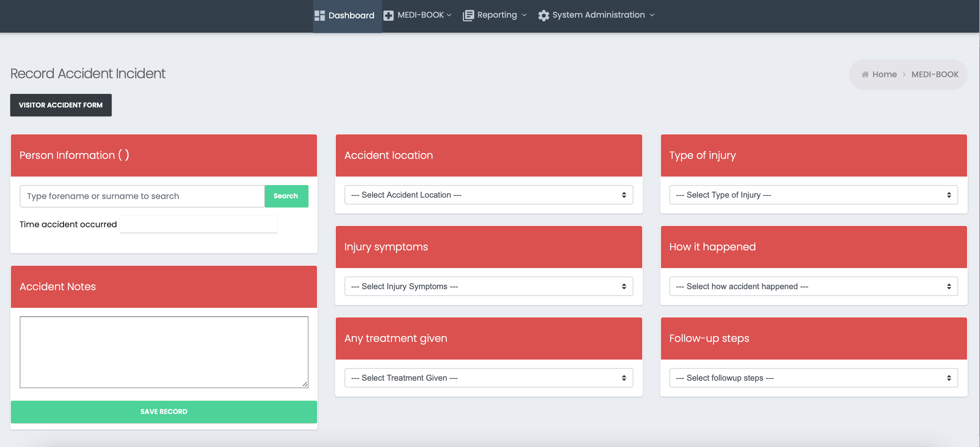Click the Home breadcrumb house icon

(x=865, y=74)
